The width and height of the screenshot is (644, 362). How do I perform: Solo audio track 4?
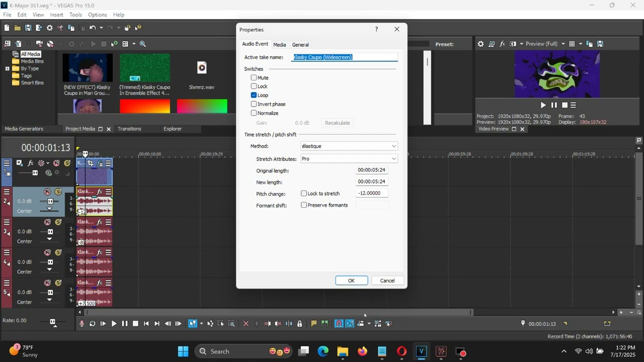(58, 252)
